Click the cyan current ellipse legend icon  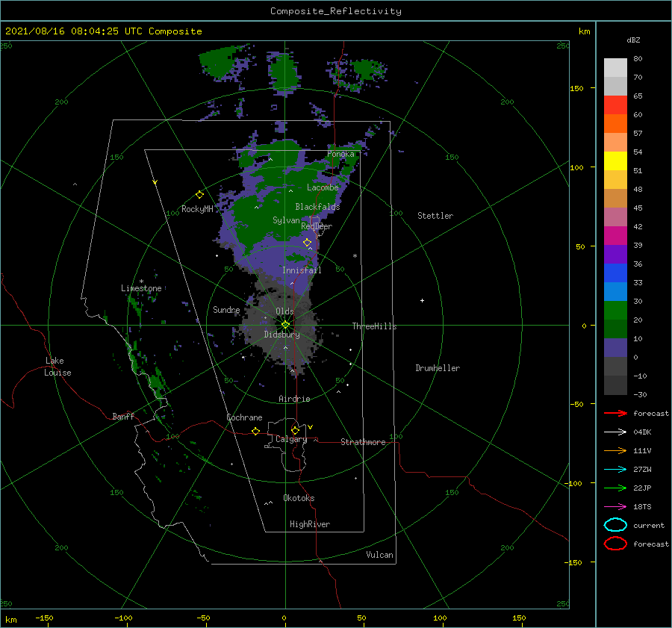(x=615, y=525)
